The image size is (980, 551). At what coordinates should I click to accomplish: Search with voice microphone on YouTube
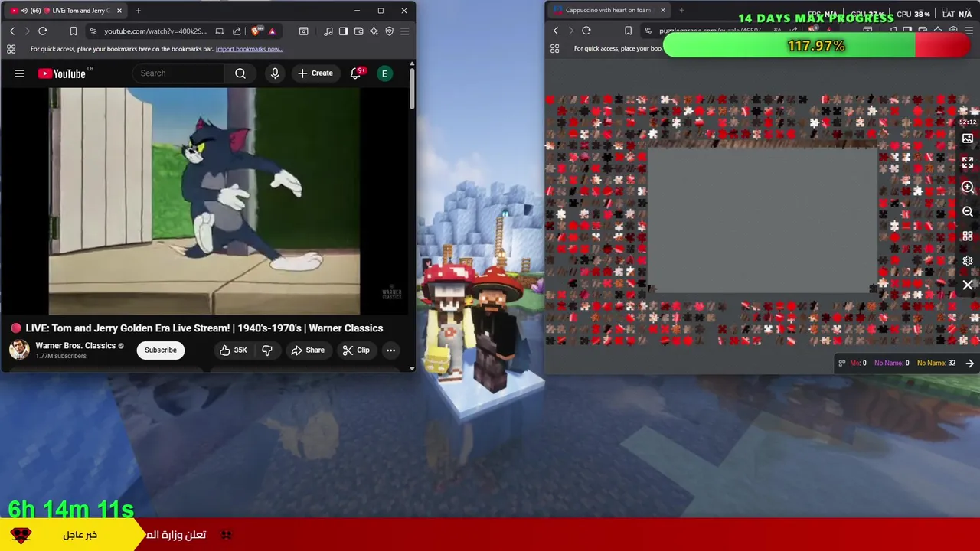[x=275, y=73]
